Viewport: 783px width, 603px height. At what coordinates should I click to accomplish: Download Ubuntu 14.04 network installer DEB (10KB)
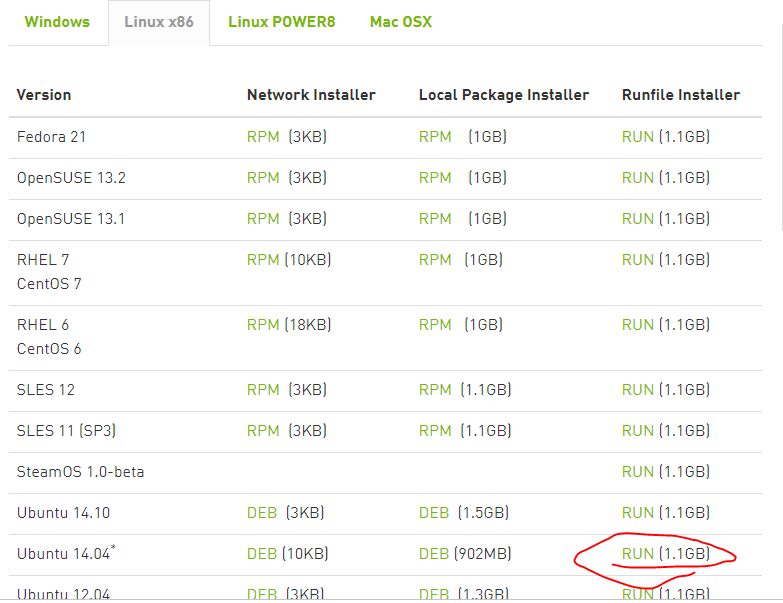[x=262, y=554]
